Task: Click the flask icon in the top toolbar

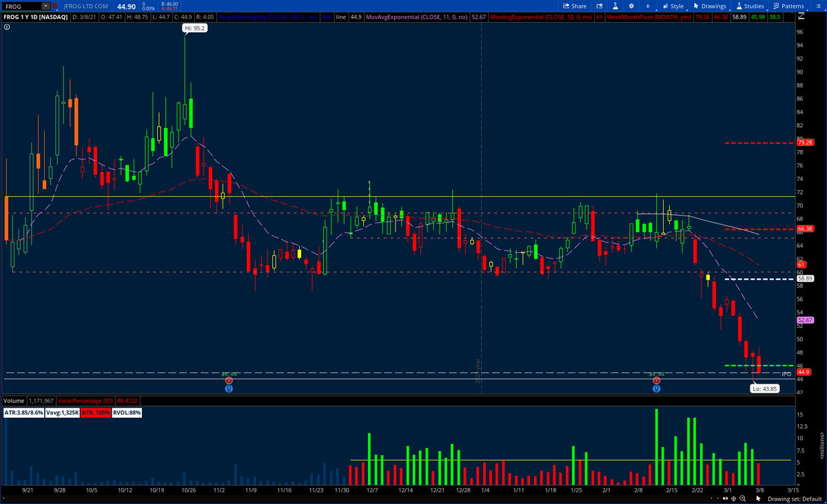Action: [x=615, y=6]
